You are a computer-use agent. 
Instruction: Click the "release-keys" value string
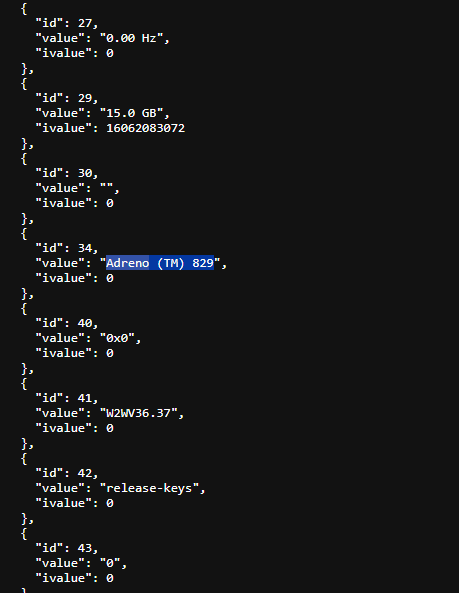tap(149, 488)
